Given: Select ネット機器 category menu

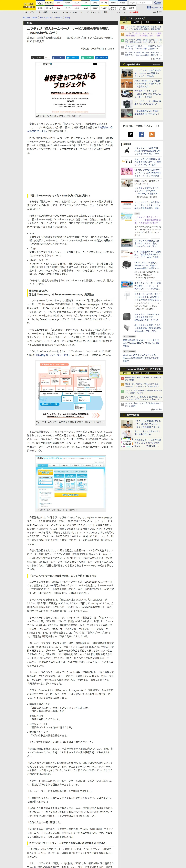Looking at the screenshot, I should click(43, 12).
